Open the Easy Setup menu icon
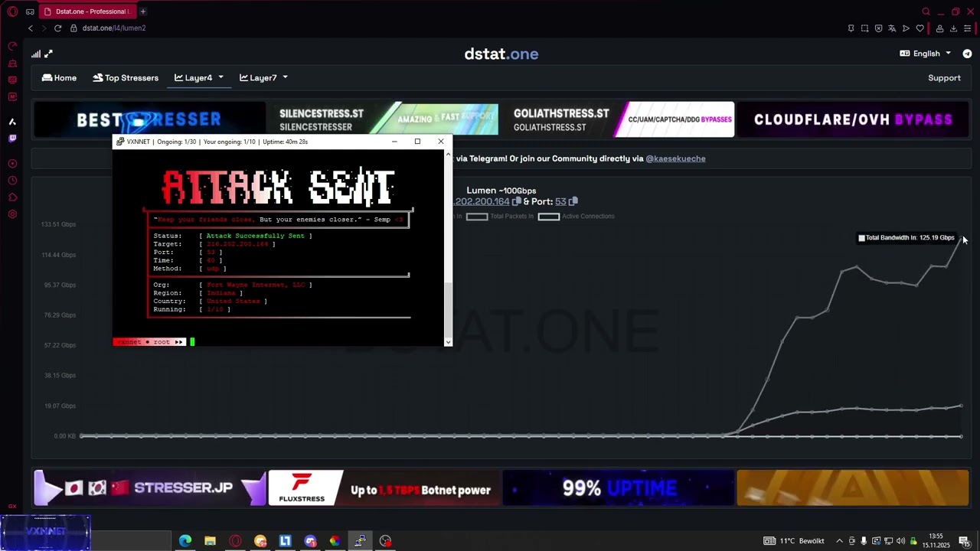The height and width of the screenshot is (551, 980). click(967, 28)
